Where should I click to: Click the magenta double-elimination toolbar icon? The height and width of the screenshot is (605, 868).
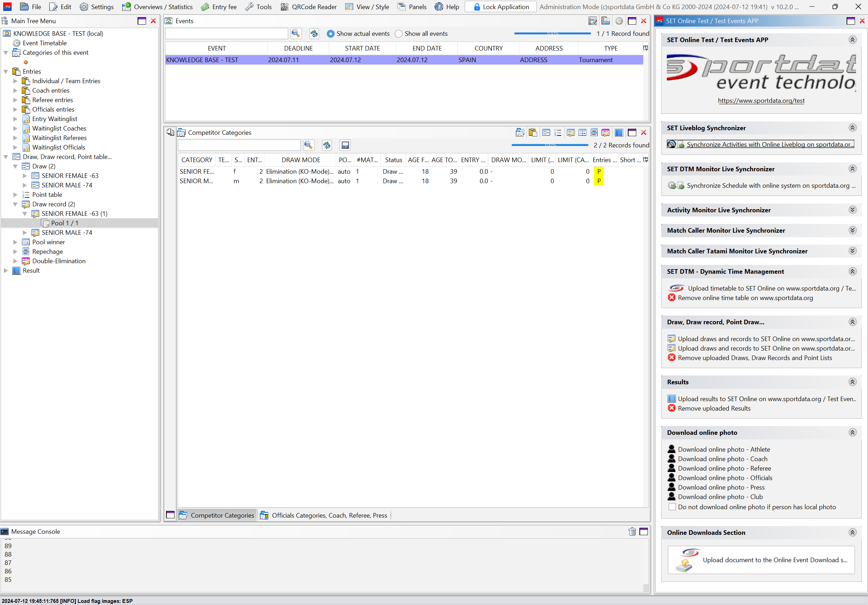(606, 133)
